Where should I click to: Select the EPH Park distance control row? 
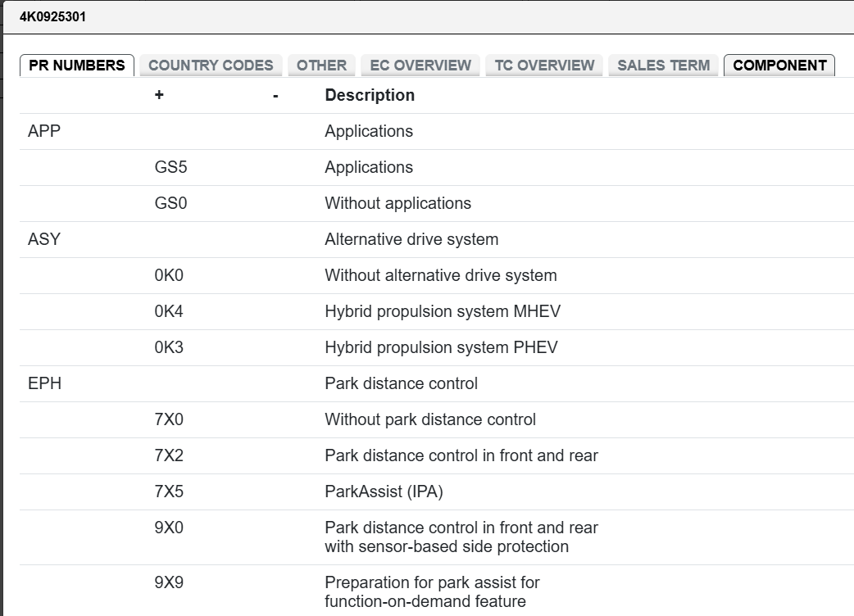pyautogui.click(x=437, y=383)
